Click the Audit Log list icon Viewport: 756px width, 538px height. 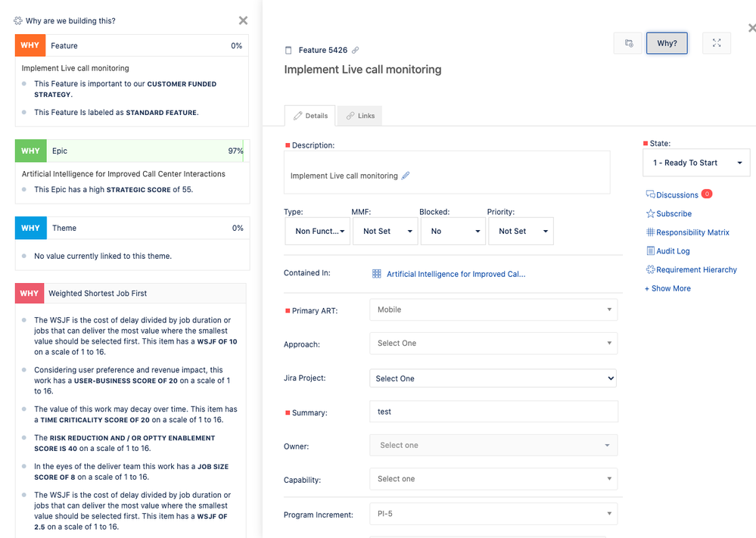(650, 250)
